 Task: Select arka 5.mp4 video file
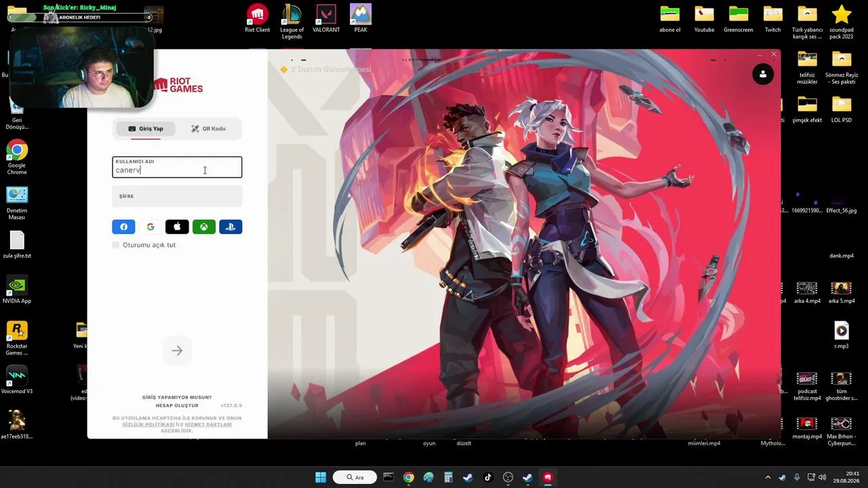click(x=842, y=292)
